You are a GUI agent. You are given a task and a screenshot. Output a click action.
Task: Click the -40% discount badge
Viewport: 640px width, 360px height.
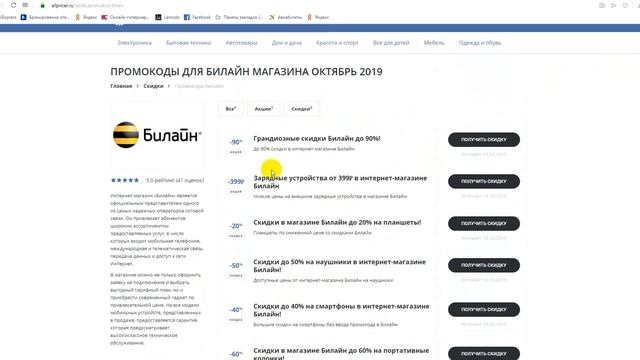[x=236, y=310]
